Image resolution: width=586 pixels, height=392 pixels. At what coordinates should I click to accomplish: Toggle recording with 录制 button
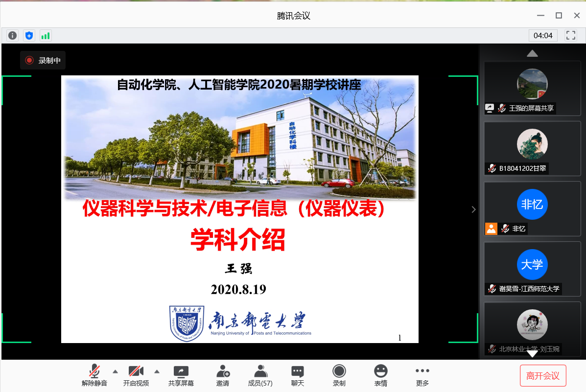click(x=339, y=375)
